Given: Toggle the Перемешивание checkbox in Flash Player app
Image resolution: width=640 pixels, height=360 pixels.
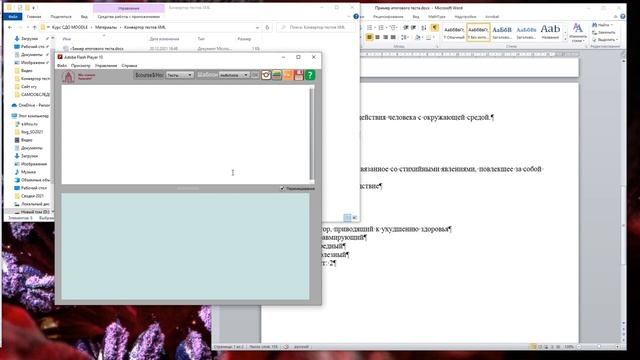Looking at the screenshot, I should [282, 188].
